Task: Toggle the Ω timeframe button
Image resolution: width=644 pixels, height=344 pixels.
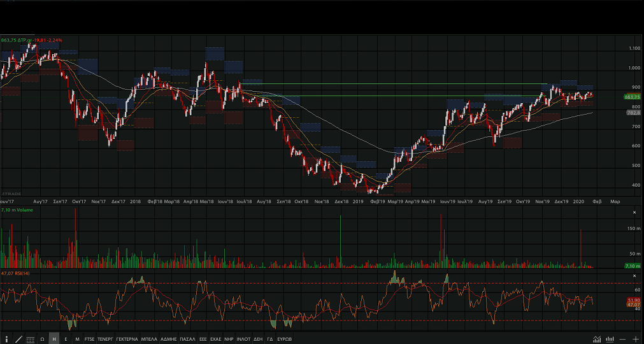Action: point(42,339)
